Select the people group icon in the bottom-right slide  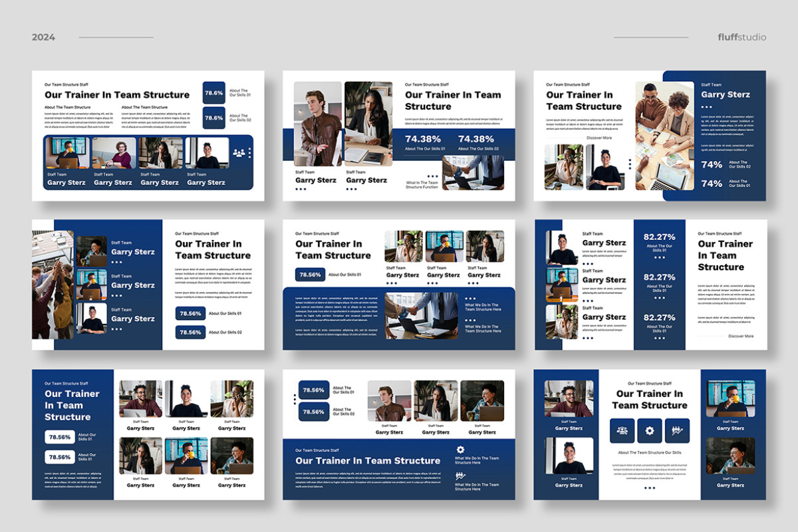(x=622, y=430)
